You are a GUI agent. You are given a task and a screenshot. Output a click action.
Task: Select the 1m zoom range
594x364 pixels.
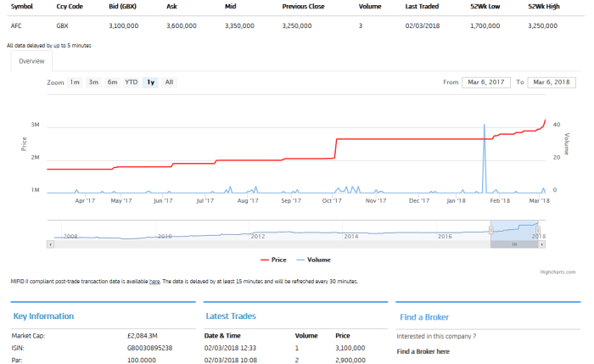75,82
